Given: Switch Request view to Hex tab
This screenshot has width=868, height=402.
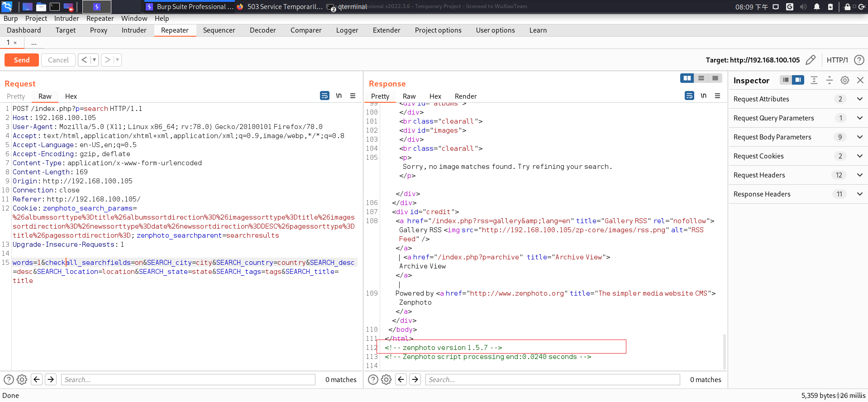Looking at the screenshot, I should (71, 96).
